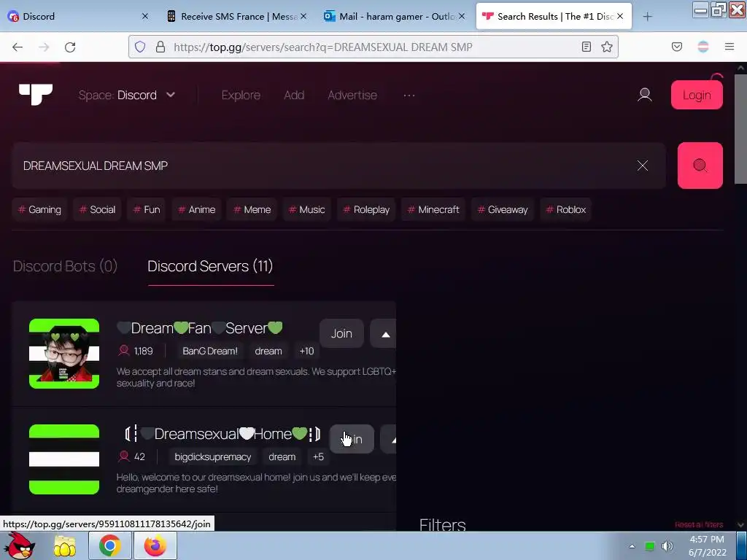Select the #Roblox tag
This screenshot has width=747, height=560.
pos(565,209)
